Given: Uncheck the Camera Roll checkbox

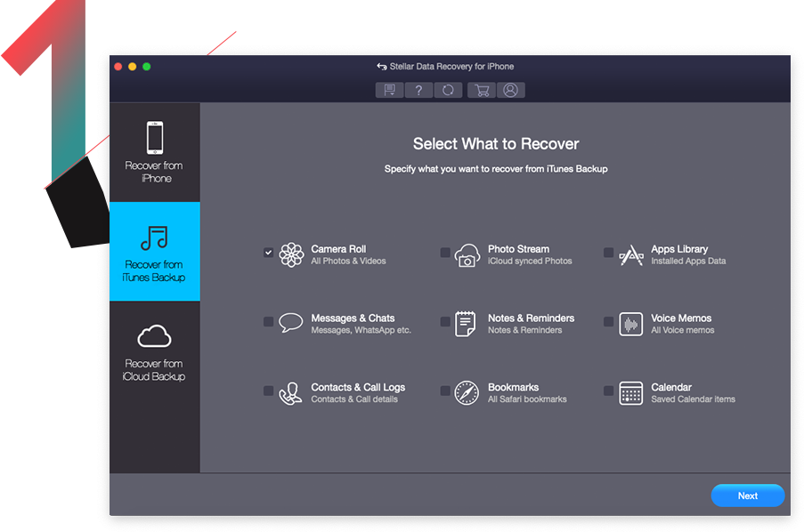Looking at the screenshot, I should coord(268,253).
